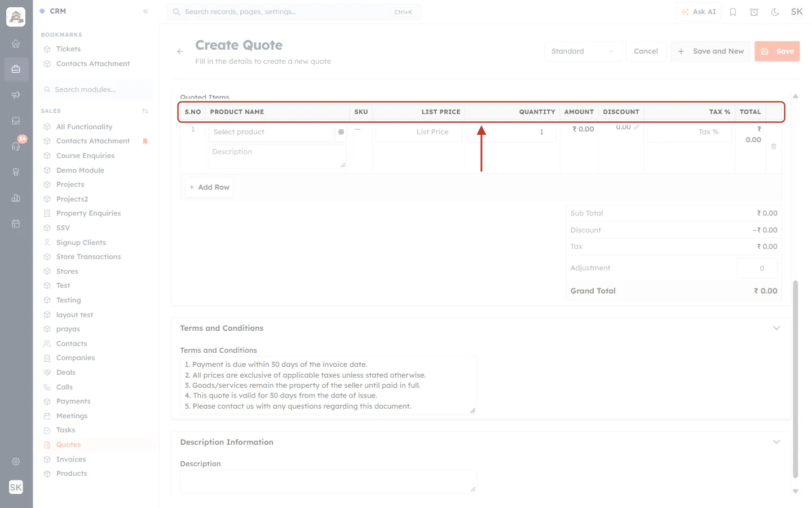Click the Tax % input in row 1
The image size is (812, 508).
coord(690,132)
